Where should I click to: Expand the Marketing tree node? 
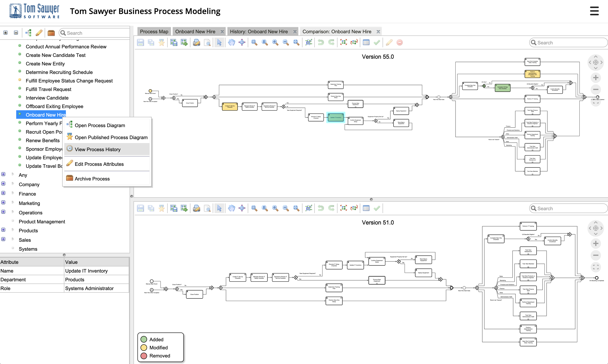point(4,202)
